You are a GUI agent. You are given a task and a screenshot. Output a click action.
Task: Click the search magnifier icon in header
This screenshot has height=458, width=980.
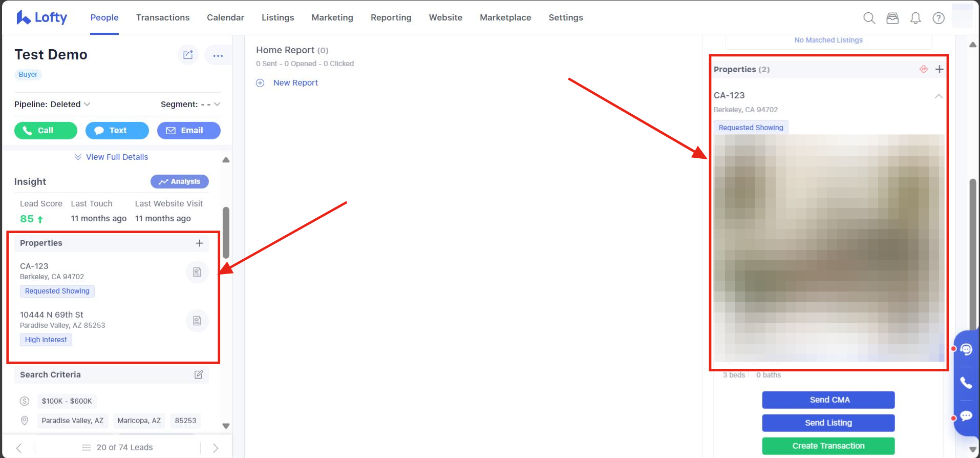pos(869,18)
